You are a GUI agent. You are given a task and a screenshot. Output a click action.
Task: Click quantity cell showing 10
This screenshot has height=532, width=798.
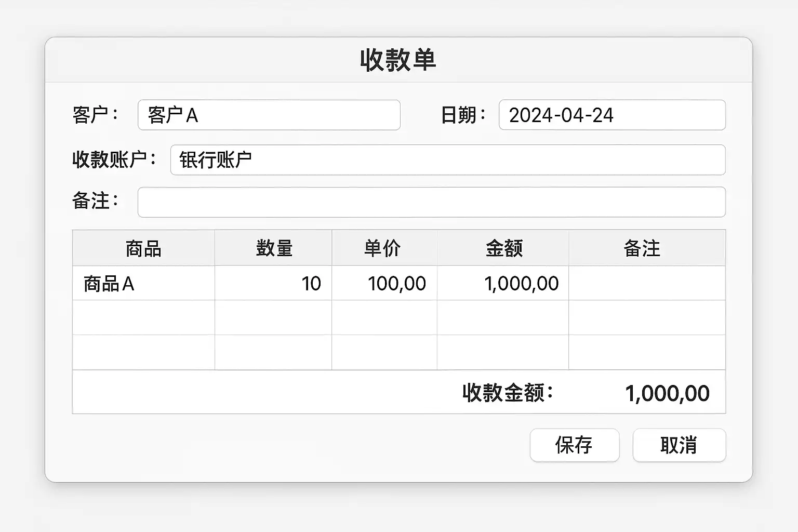[273, 284]
